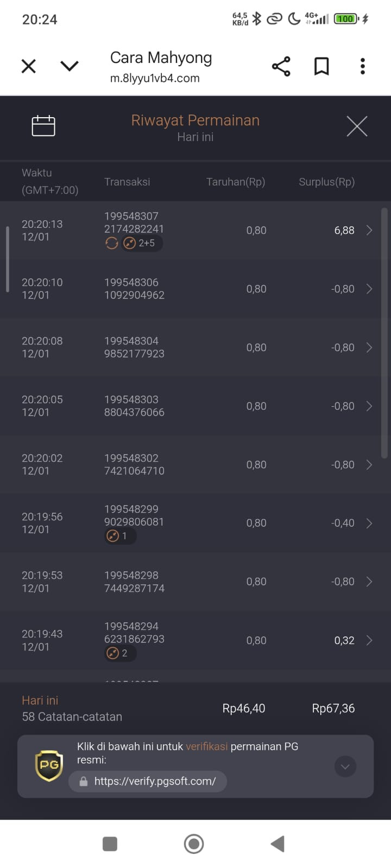This screenshot has height=868, width=391.
Task: Expand the PG verification banner arrow
Action: coord(345,767)
